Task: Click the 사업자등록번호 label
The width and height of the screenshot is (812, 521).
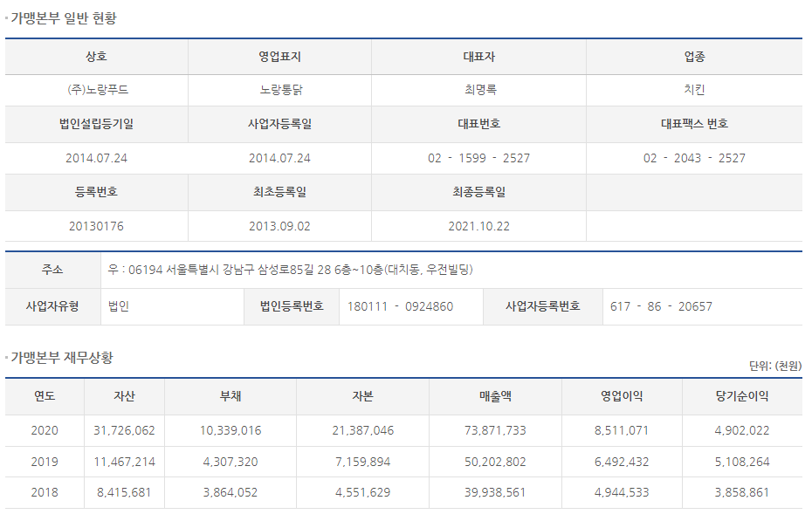Action: click(x=543, y=306)
